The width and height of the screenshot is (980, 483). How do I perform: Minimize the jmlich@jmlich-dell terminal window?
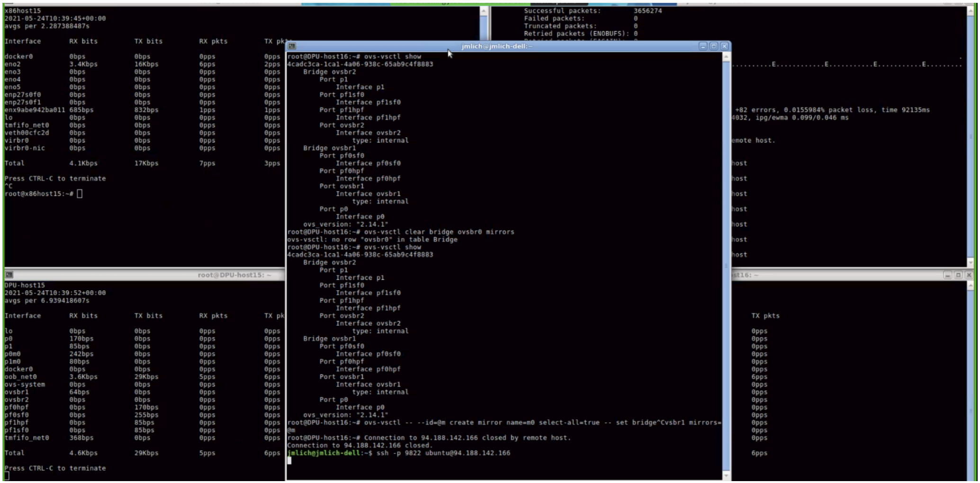tap(703, 46)
